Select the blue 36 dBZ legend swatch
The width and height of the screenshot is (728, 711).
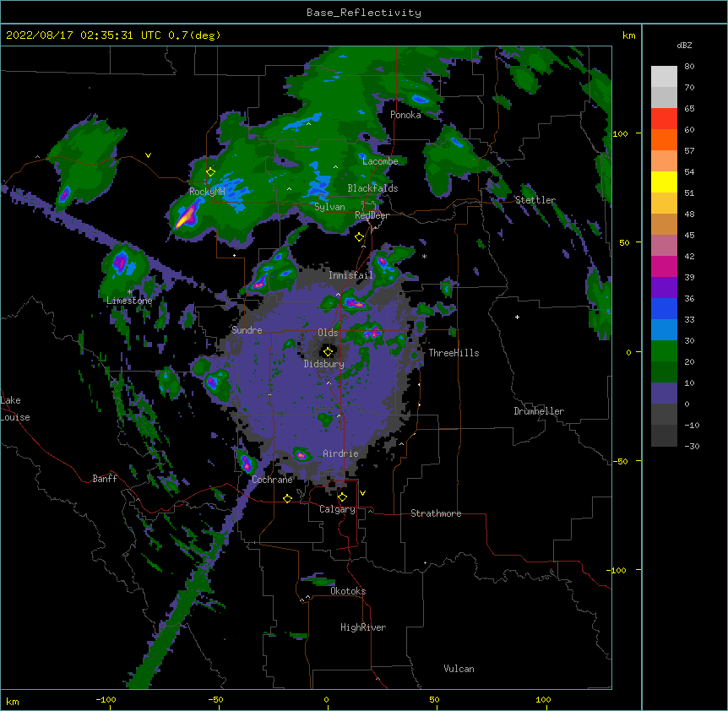point(664,308)
